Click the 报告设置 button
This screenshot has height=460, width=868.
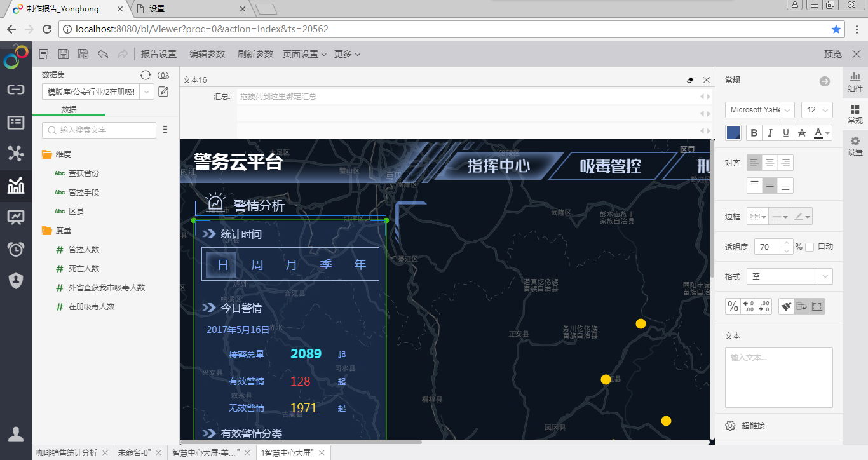pos(159,54)
